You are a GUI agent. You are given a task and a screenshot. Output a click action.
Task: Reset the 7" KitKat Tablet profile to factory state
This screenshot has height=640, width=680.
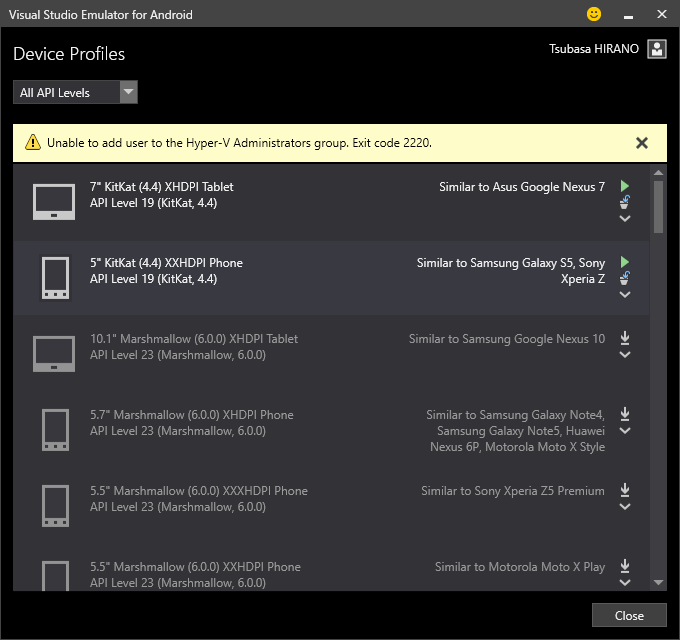(x=625, y=202)
